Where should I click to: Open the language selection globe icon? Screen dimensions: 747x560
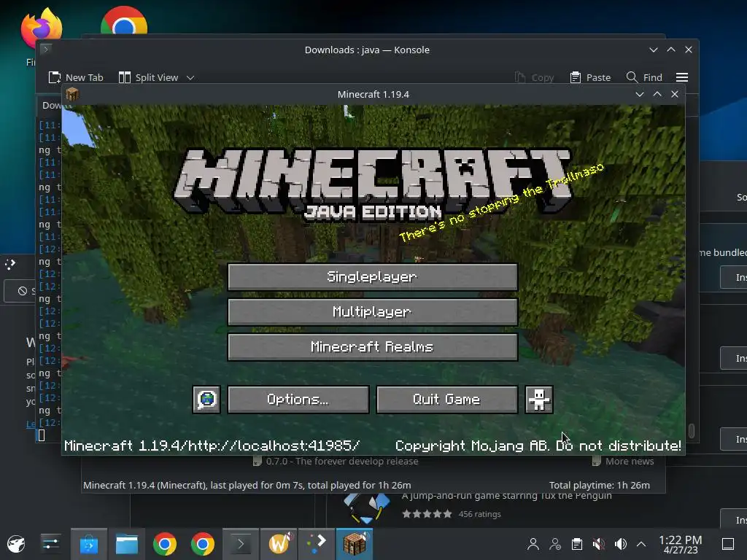(206, 400)
